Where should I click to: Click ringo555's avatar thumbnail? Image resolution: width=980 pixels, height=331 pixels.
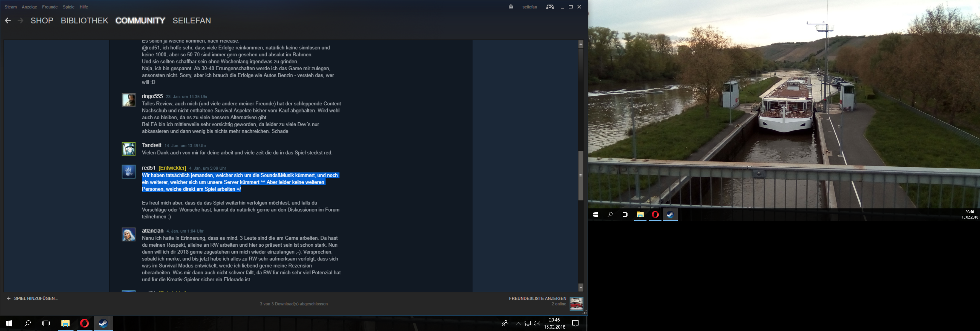point(129,100)
